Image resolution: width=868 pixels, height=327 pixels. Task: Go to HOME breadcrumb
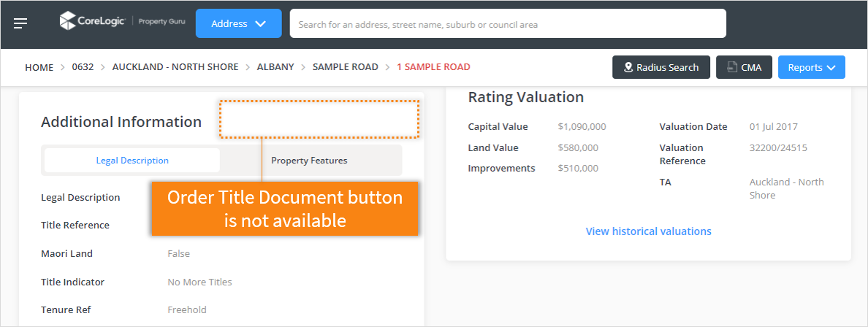click(x=39, y=67)
